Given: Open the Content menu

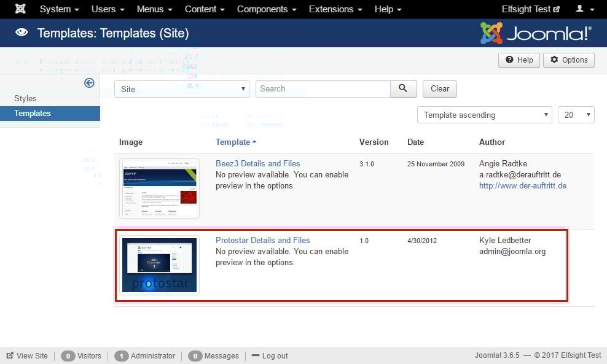Looking at the screenshot, I should tap(205, 9).
